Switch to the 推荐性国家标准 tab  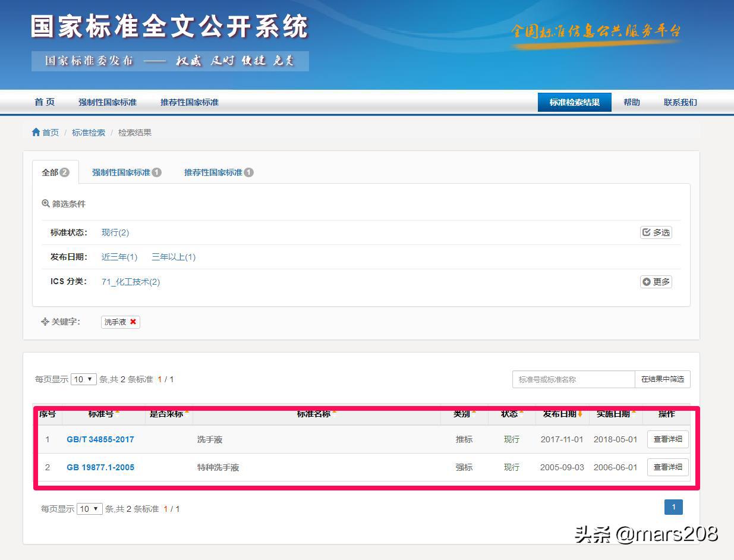214,172
